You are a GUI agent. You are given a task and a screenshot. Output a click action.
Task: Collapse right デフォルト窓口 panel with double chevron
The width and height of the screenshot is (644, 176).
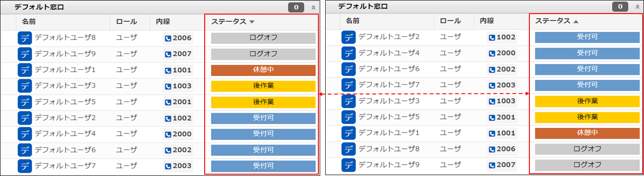637,7
